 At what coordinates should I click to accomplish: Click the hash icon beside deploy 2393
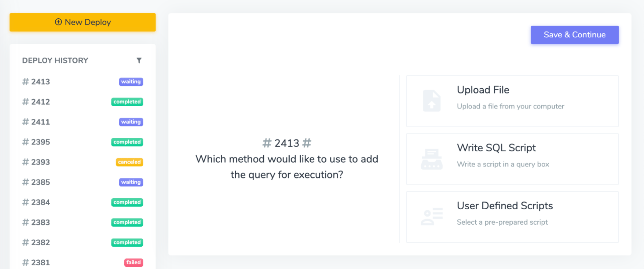tap(25, 162)
